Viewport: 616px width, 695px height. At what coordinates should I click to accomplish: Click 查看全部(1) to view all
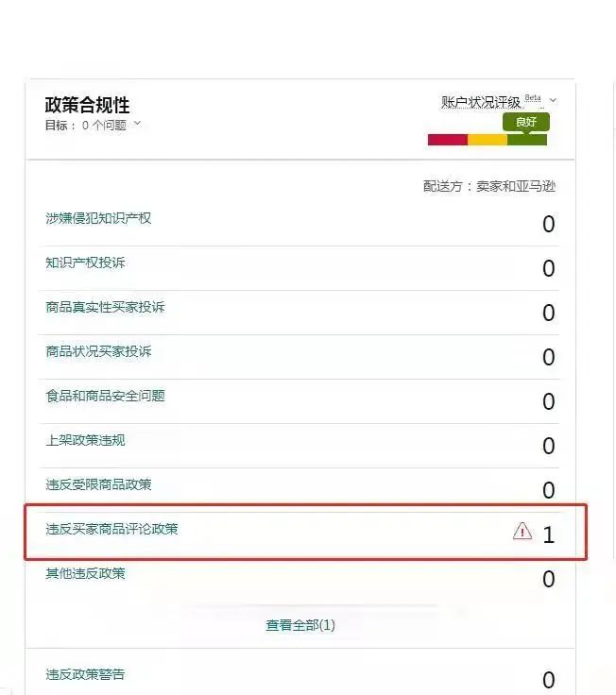tap(300, 625)
